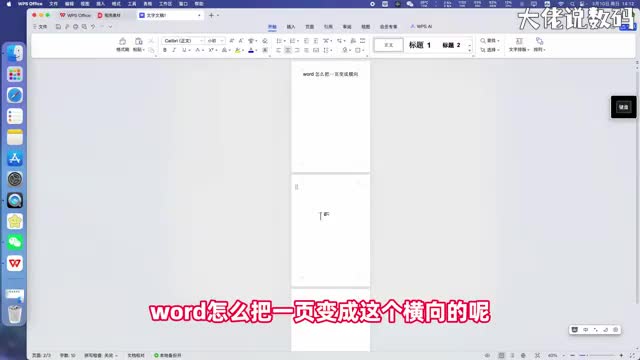Open Safari from the Dock
This screenshot has height=360, width=640.
15,95
